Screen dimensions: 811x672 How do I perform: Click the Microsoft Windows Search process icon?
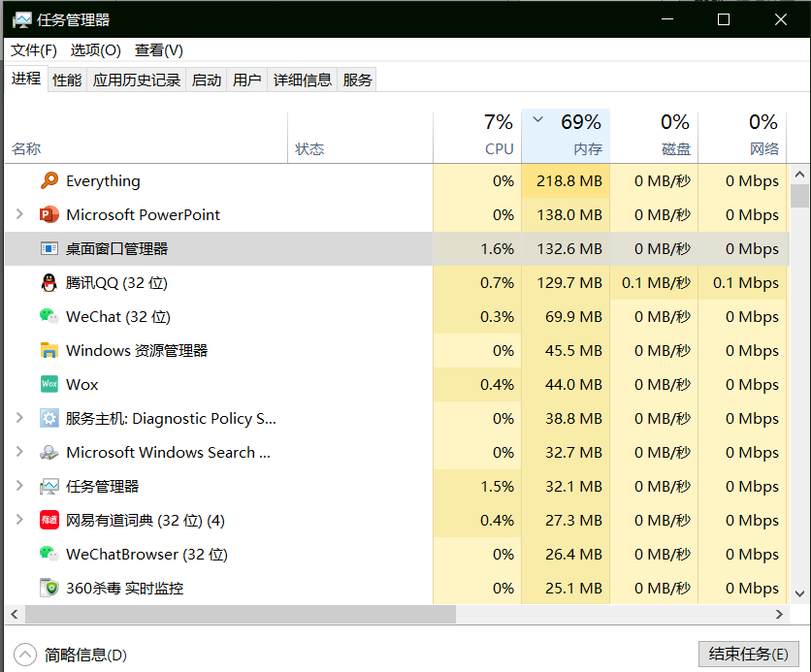tap(49, 452)
